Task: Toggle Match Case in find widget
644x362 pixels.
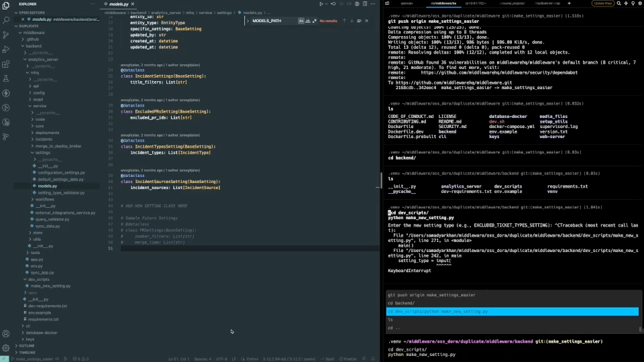Action: [301, 21]
